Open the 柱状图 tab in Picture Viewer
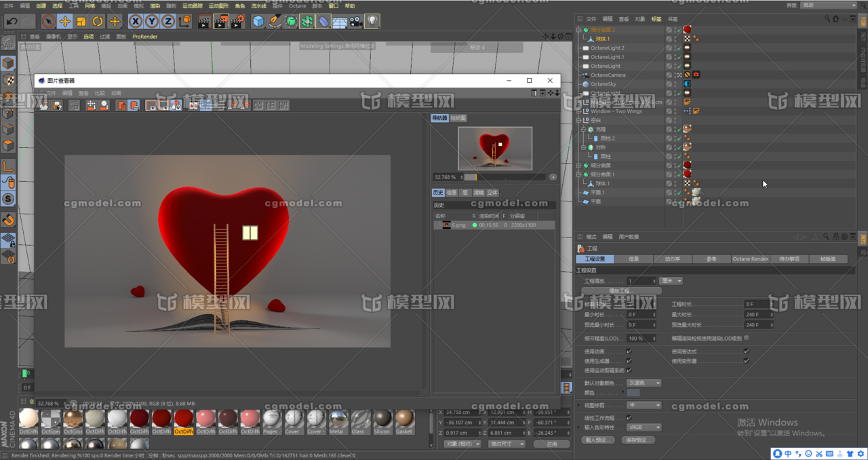The image size is (868, 460). [x=458, y=118]
